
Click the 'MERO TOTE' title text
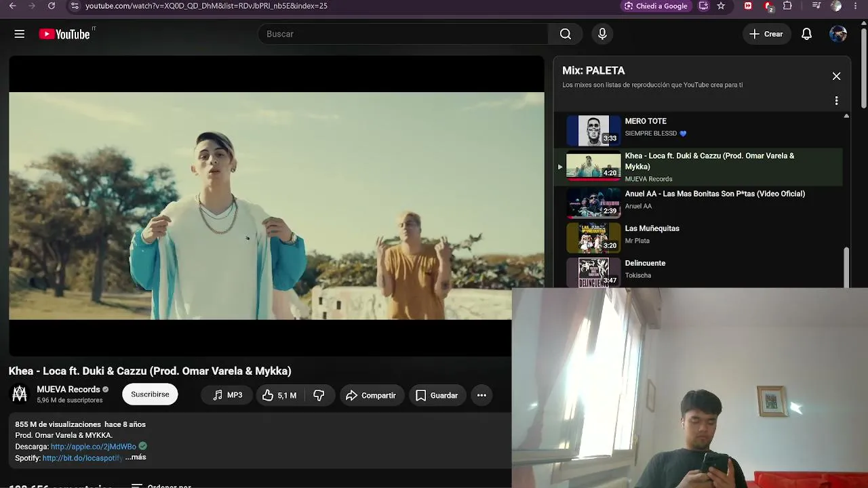pos(646,121)
